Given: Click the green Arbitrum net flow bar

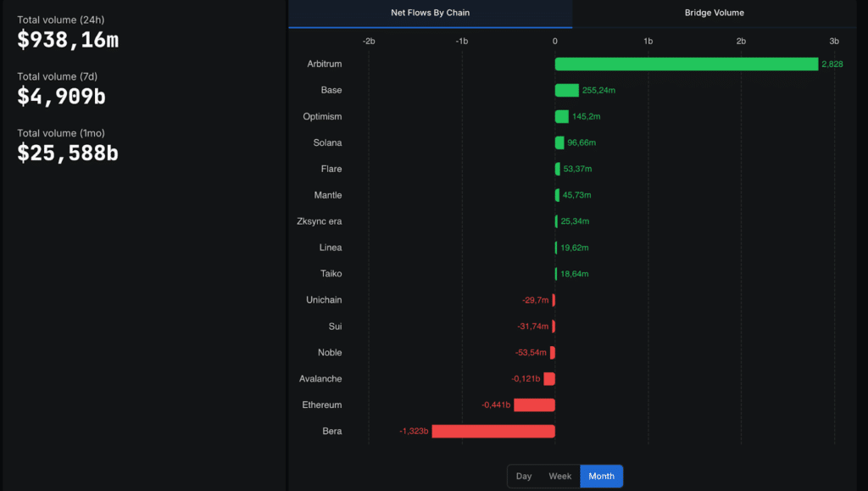Looking at the screenshot, I should tap(687, 64).
